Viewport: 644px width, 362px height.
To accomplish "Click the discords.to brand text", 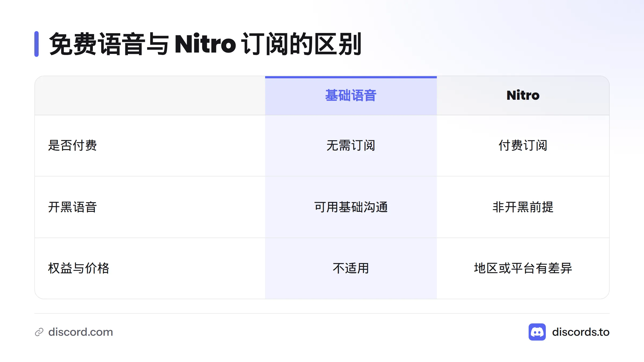I will [581, 332].
